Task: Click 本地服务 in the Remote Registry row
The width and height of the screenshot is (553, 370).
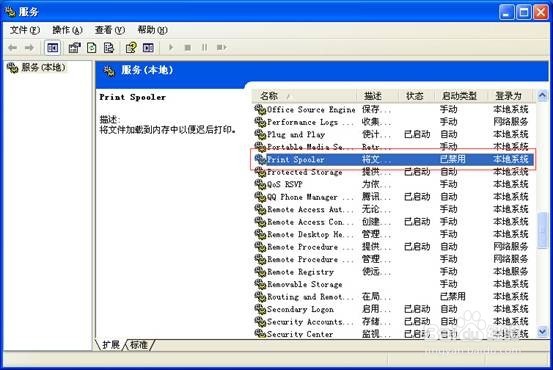Action: coord(511,272)
